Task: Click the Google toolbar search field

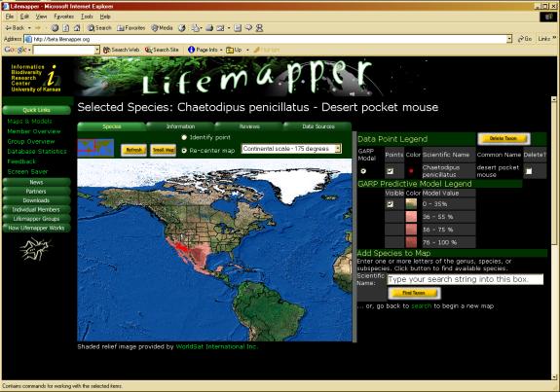Action: pyautogui.click(x=64, y=50)
